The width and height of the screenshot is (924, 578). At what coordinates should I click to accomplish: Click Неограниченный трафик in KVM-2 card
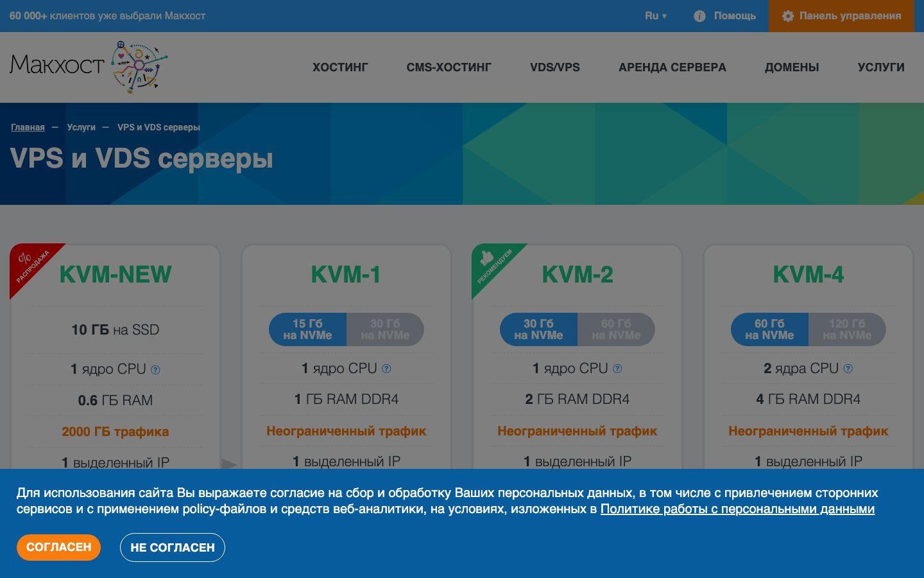[x=577, y=431]
